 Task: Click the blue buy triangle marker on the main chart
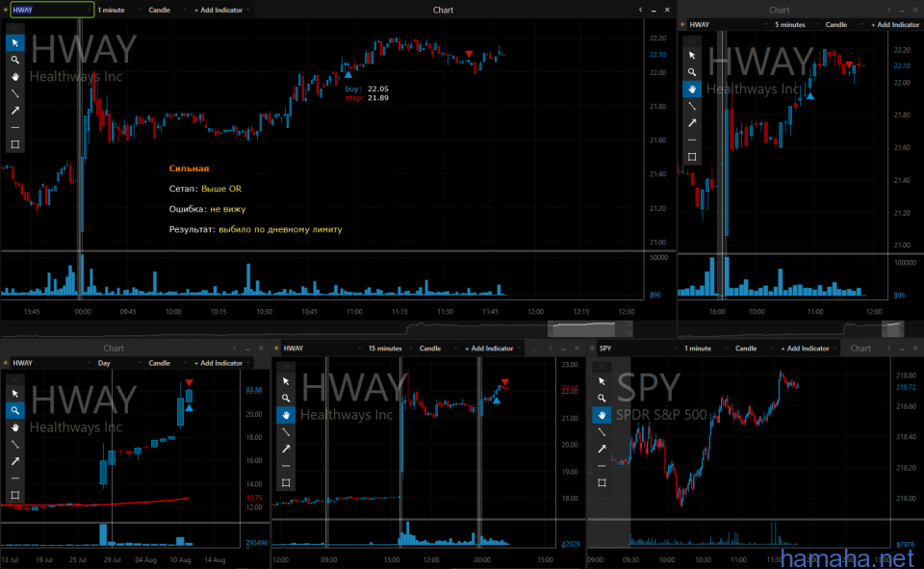(x=348, y=74)
